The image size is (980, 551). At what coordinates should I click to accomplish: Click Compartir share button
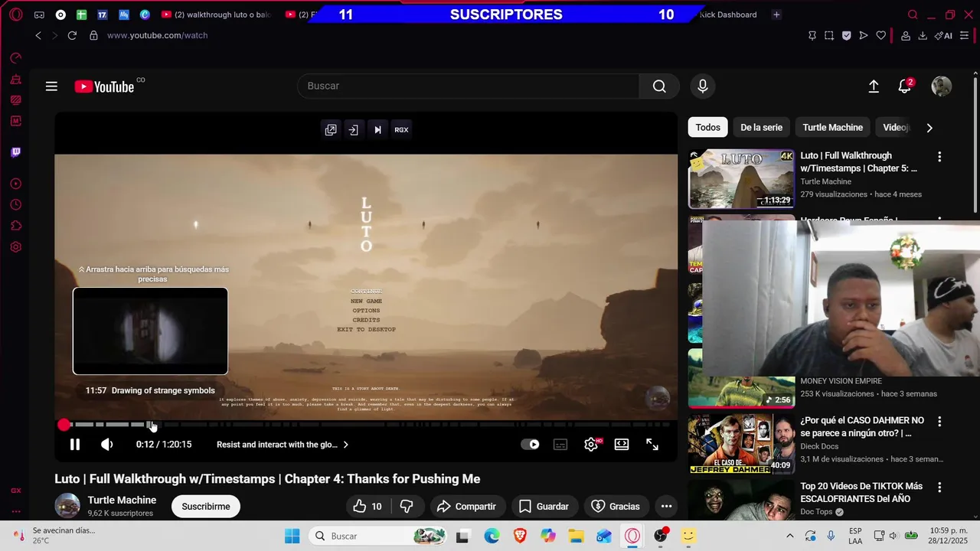[x=466, y=507]
